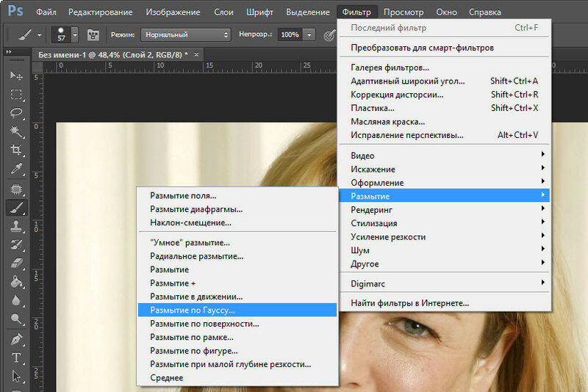Click Найти фильтры в Интернете...
588x392 pixels.
click(409, 302)
